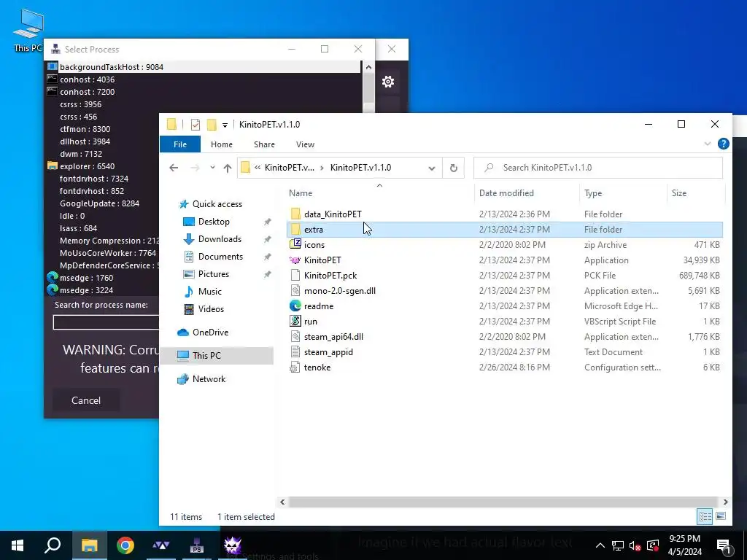
Task: Open taskbar search
Action: [53, 545]
